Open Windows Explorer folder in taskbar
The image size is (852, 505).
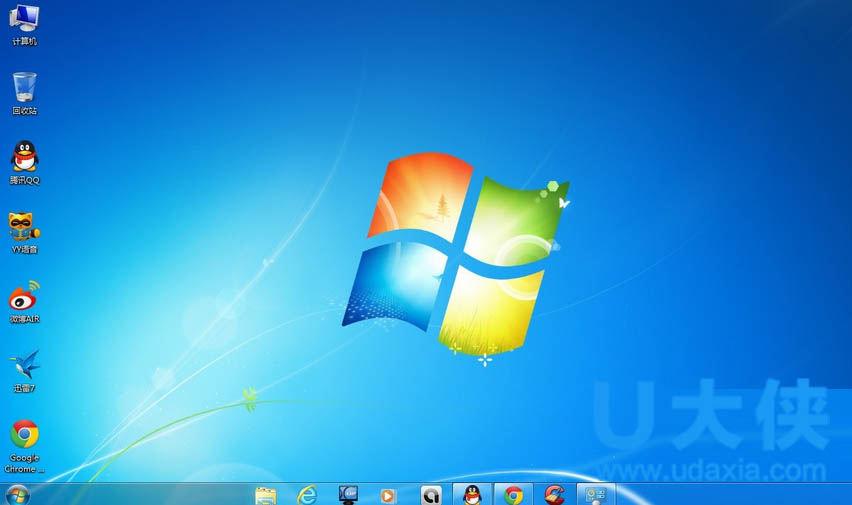point(266,495)
